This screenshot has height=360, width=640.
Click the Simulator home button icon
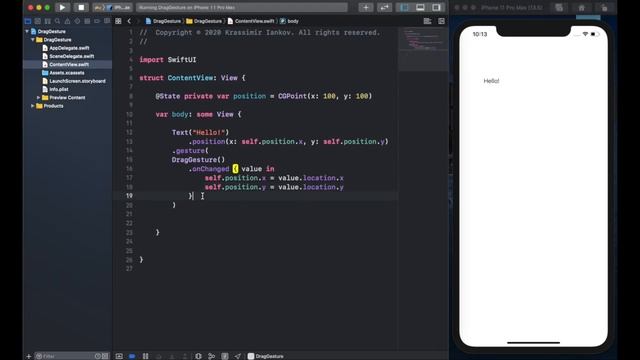[582, 8]
